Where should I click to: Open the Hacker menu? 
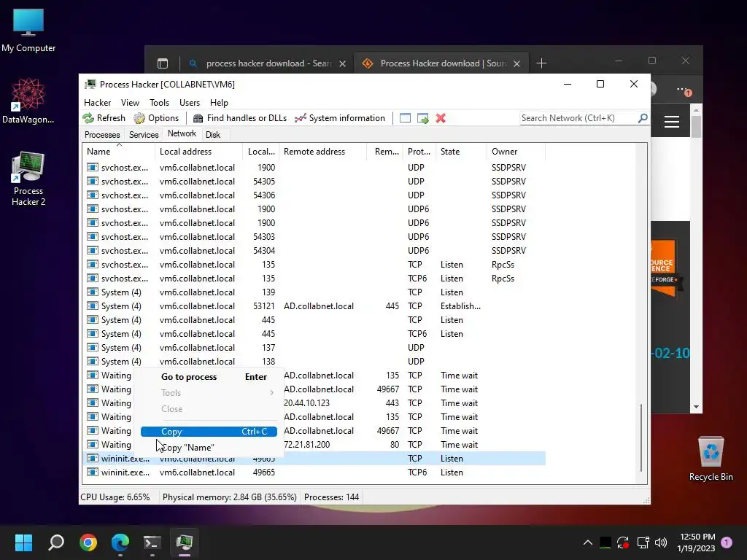click(x=97, y=102)
